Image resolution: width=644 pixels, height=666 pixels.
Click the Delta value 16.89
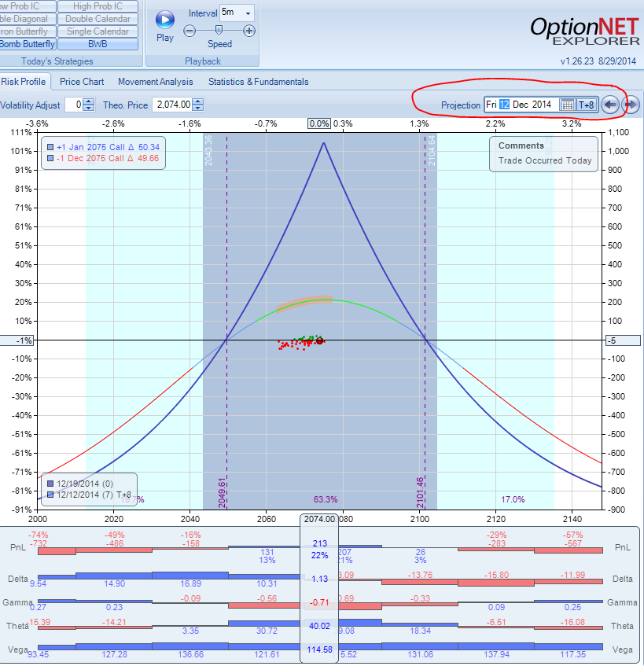click(191, 583)
